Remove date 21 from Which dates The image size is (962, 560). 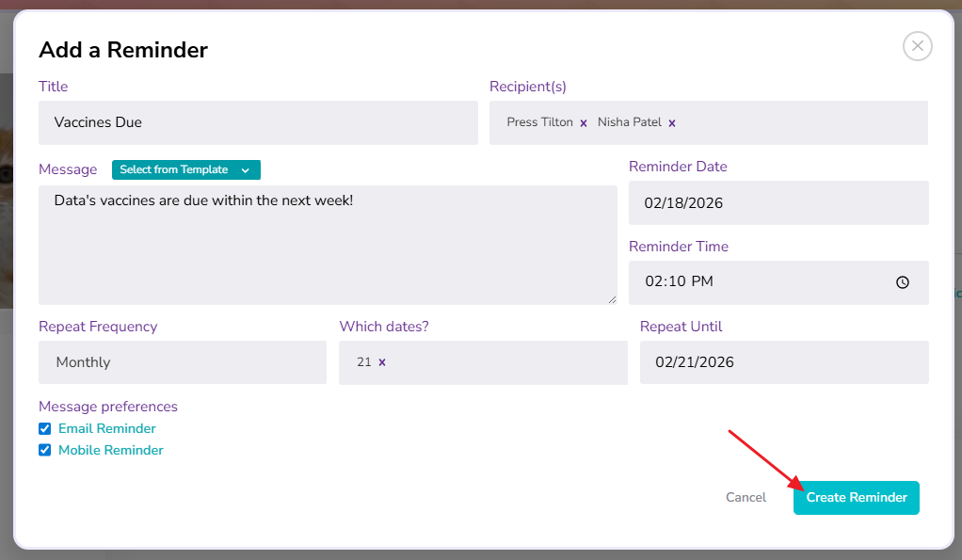[382, 362]
